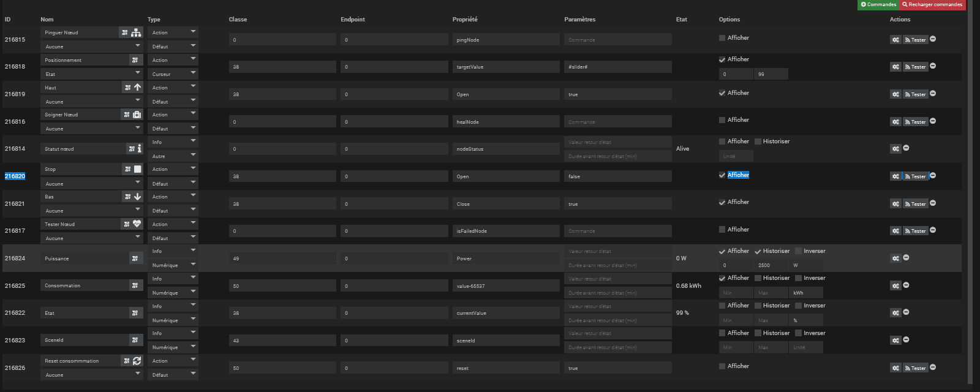Open the Curseur subtype dropdown
This screenshot has width=980, height=392.
point(173,74)
